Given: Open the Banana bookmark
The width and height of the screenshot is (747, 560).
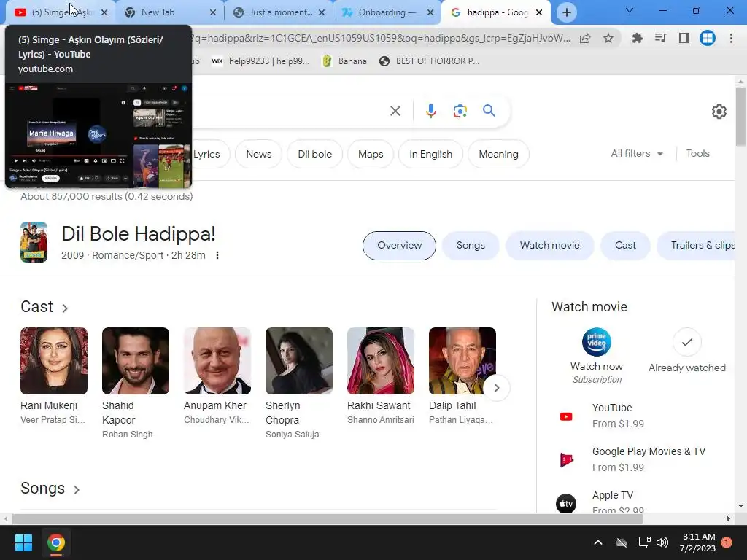Looking at the screenshot, I should (344, 61).
